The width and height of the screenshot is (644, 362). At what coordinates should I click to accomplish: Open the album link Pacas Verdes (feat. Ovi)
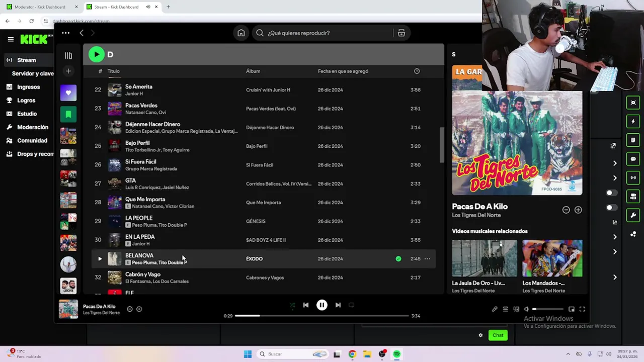[x=271, y=109]
